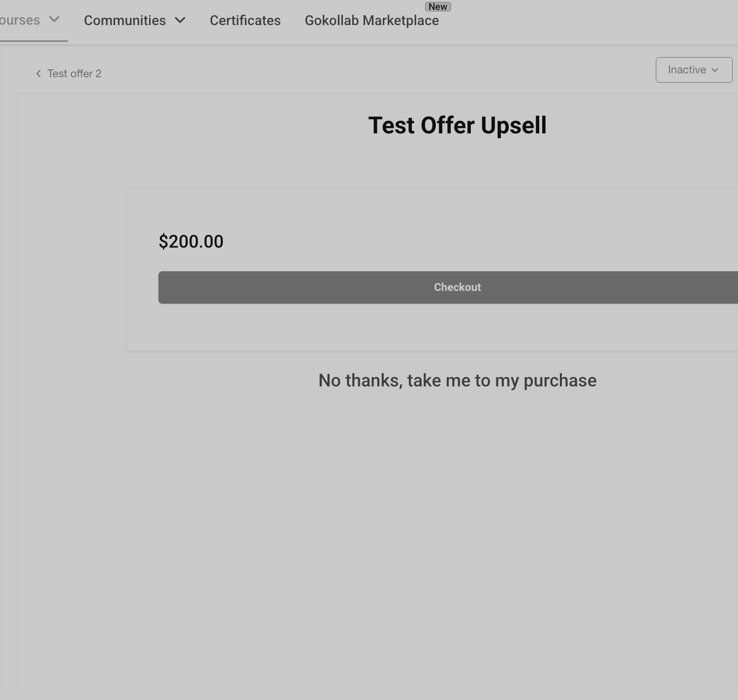738x700 pixels.
Task: Select the Test Offer Upsell heading
Action: (x=458, y=125)
